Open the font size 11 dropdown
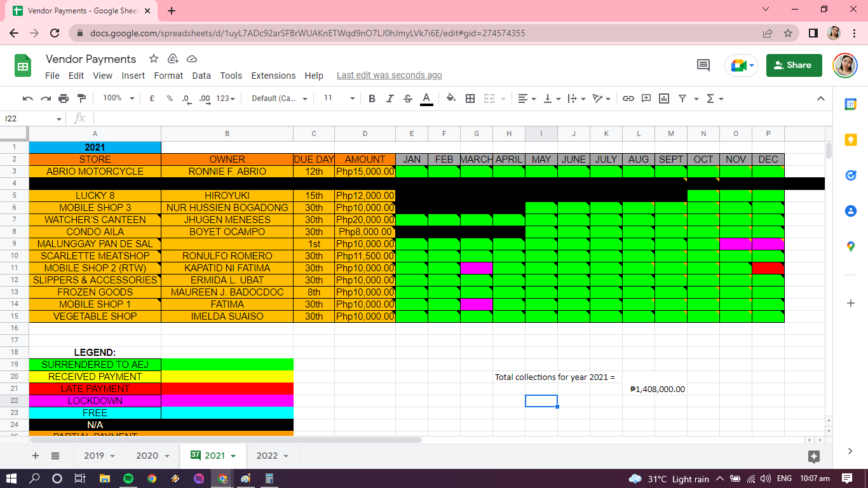 point(339,98)
